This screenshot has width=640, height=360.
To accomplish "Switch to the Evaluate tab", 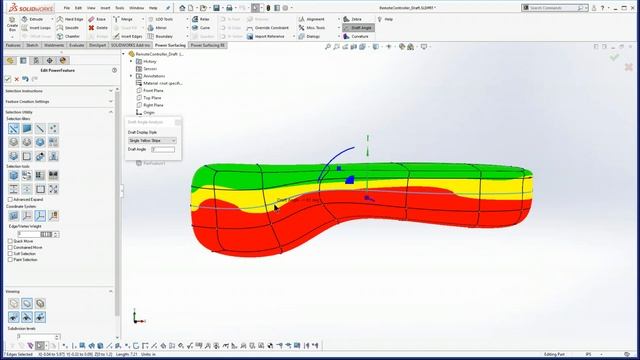I will point(76,45).
